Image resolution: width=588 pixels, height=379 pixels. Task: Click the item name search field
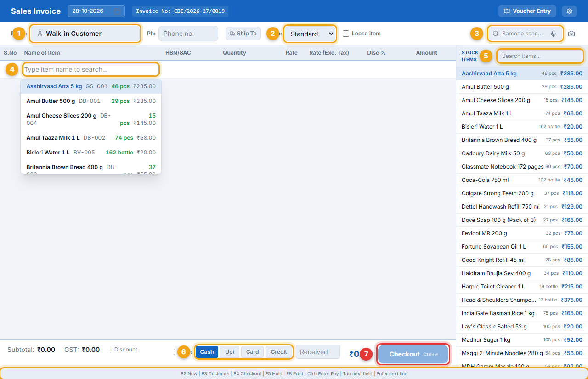91,69
